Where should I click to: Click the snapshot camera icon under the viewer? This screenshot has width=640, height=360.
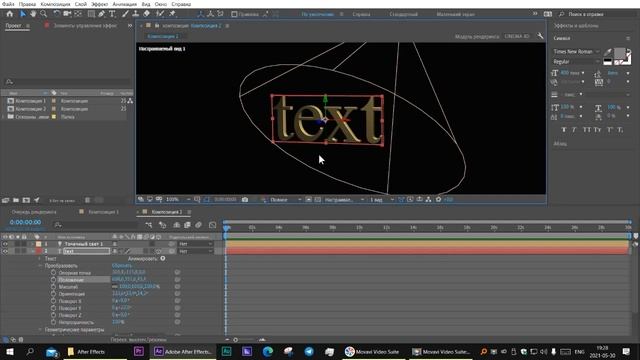[245, 200]
